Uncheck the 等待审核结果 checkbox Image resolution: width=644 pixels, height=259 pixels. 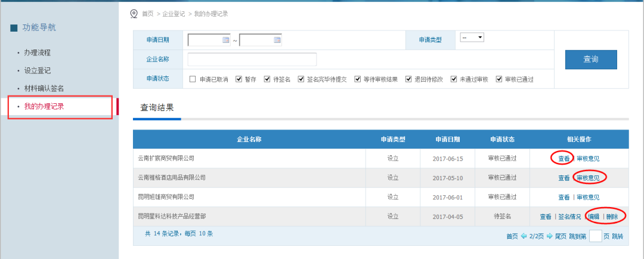(357, 79)
